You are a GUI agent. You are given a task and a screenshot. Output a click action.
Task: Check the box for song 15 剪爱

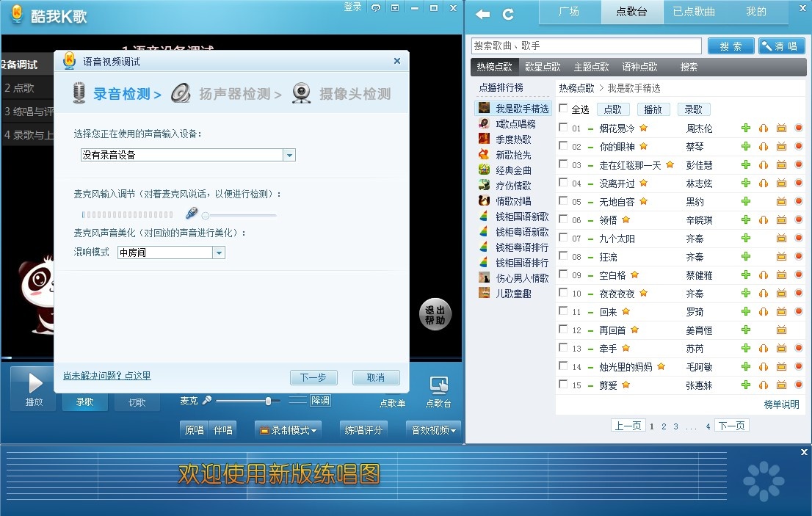pos(563,383)
